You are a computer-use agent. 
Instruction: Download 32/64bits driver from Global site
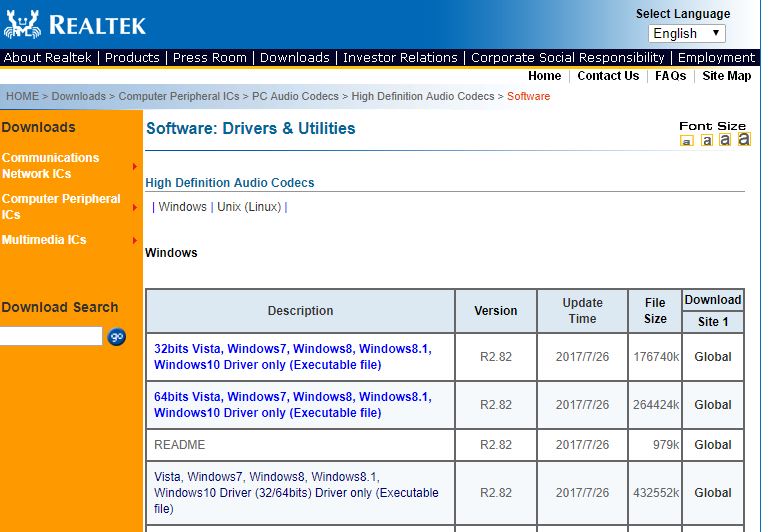click(x=712, y=493)
